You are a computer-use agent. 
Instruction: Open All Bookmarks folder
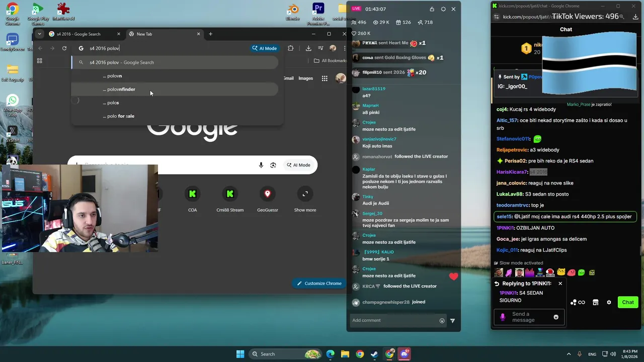(x=330, y=61)
